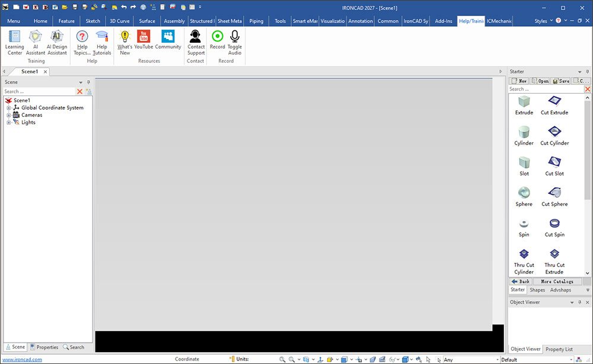Open the www.ironcad.com link
The height and width of the screenshot is (364, 593).
[22, 359]
